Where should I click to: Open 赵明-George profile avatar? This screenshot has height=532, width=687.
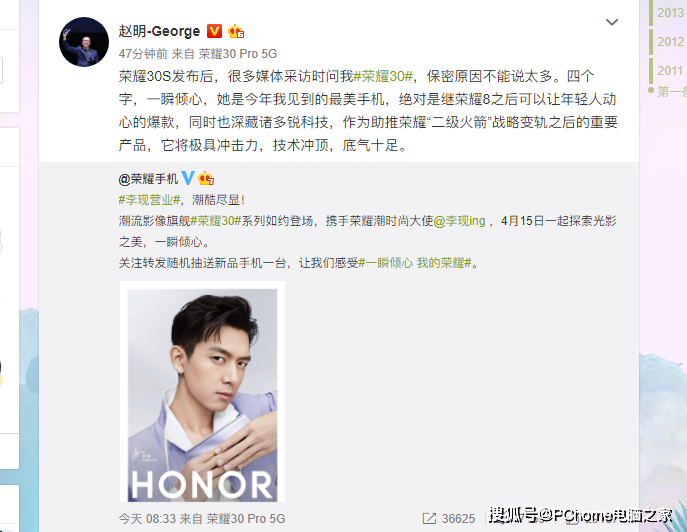coord(84,42)
